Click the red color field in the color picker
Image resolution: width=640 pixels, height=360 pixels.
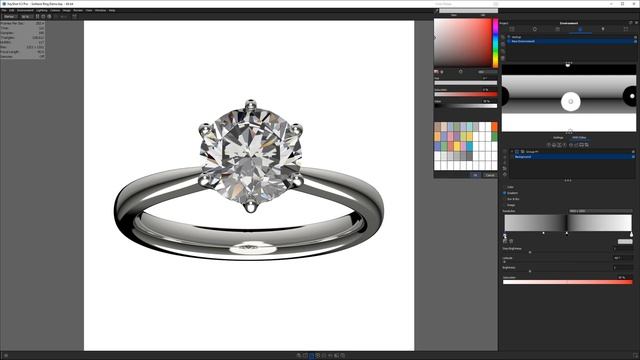coord(463,42)
